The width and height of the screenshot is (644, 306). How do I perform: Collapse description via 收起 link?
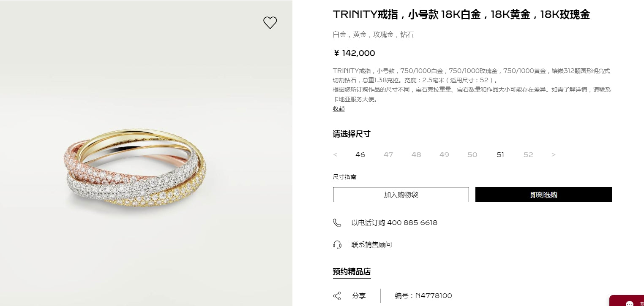338,108
